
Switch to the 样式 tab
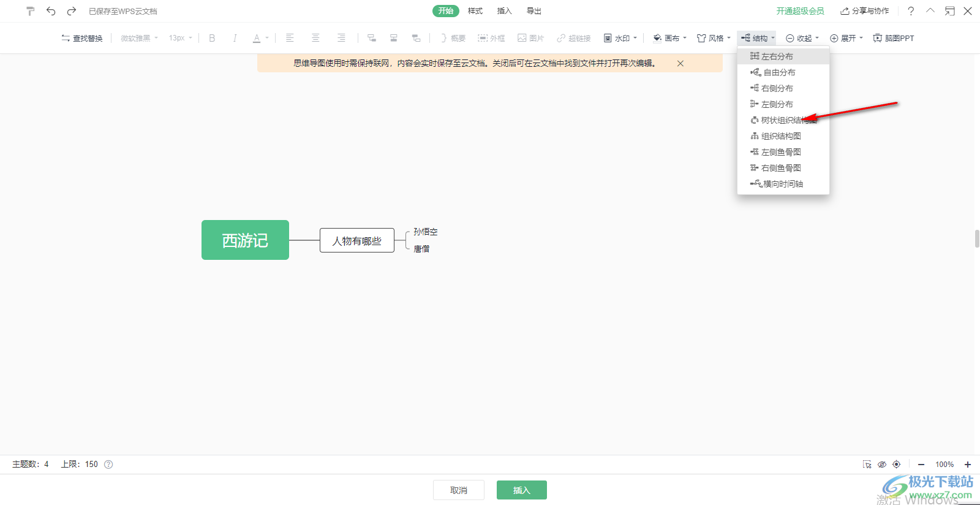[x=475, y=11]
